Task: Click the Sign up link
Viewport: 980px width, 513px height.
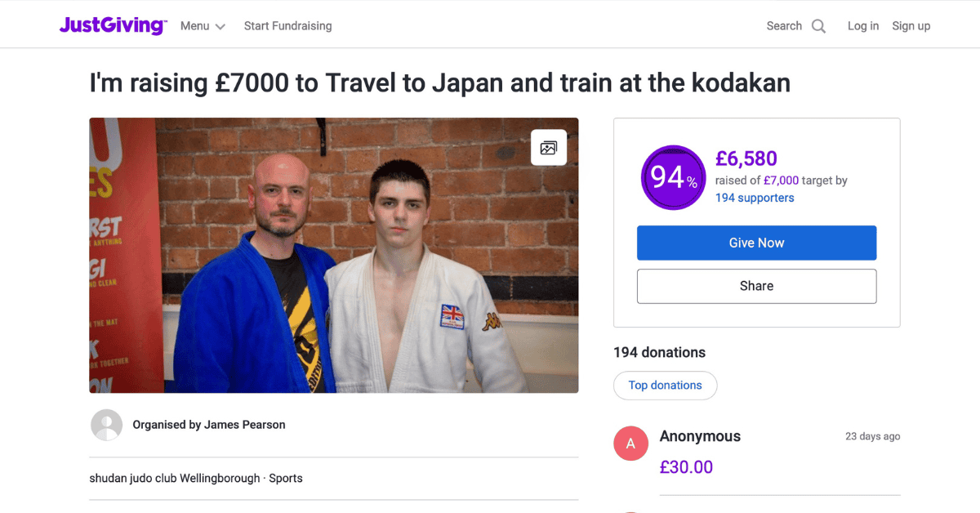Action: click(911, 26)
